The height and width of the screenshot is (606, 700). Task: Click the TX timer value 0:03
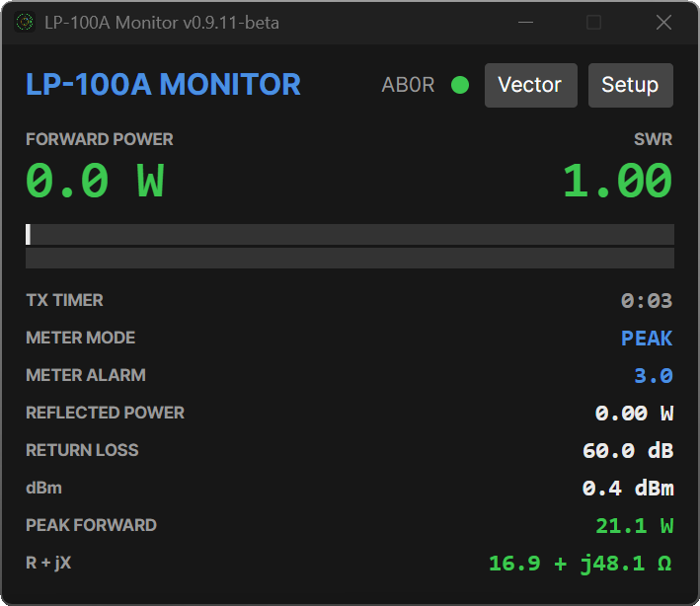tap(647, 301)
